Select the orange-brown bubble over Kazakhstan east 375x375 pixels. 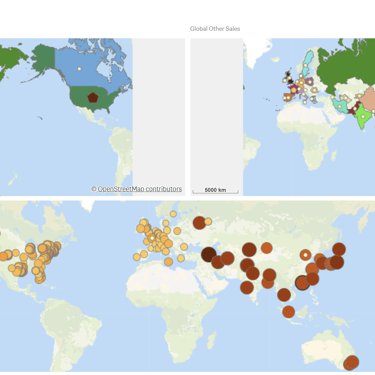(267, 248)
